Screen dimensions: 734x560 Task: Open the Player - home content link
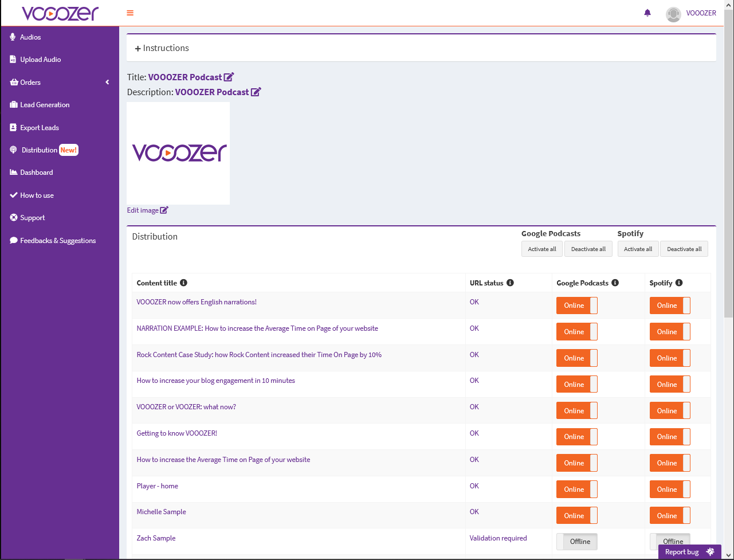(x=157, y=486)
